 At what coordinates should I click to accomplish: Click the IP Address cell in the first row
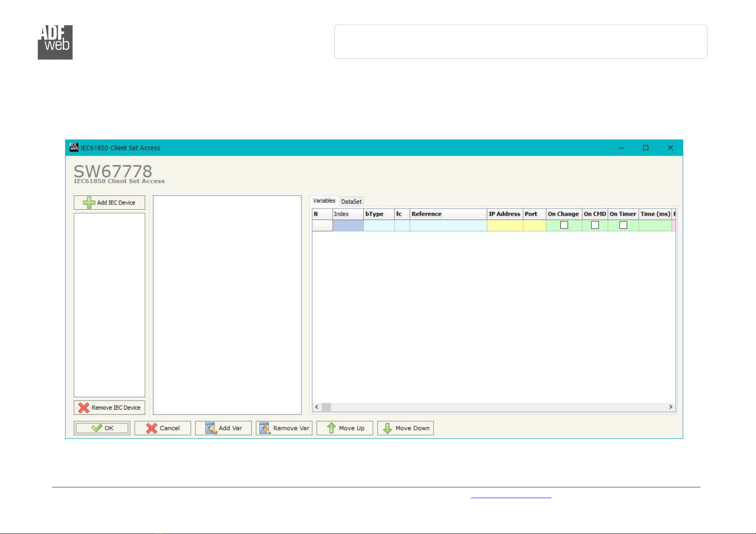point(505,226)
